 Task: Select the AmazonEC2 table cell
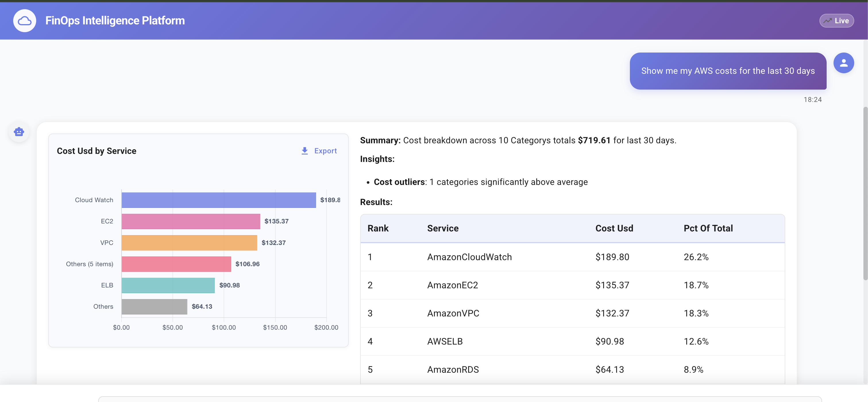click(x=452, y=285)
